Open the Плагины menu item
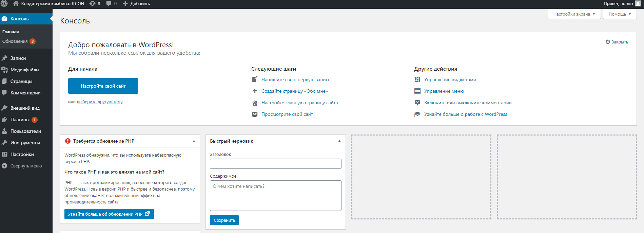Image resolution: width=644 pixels, height=233 pixels. [26, 120]
